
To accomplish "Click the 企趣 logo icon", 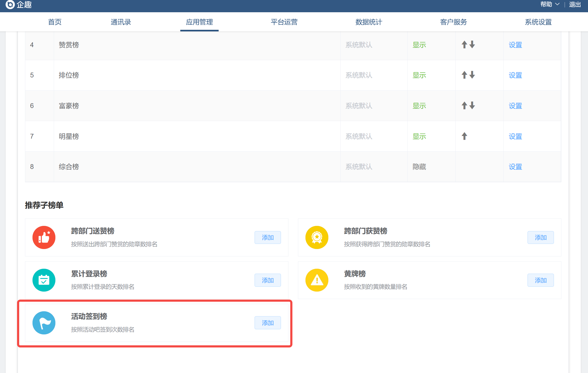I will click(10, 4).
